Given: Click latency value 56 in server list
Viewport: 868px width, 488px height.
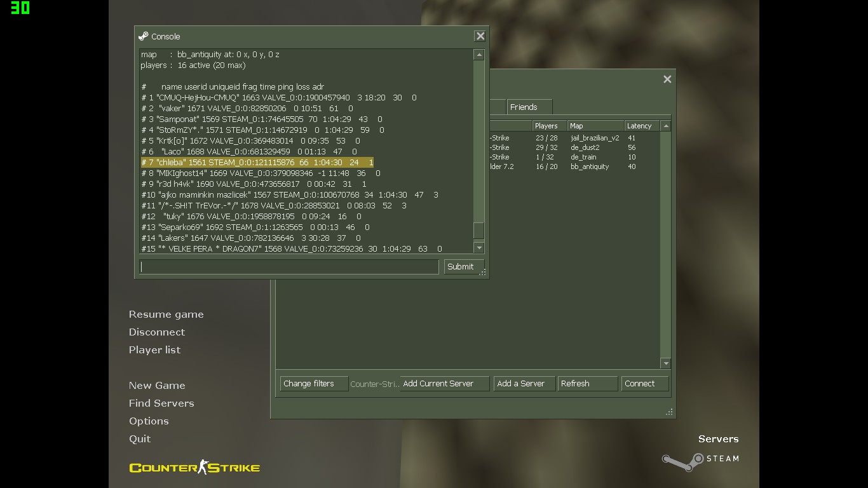Looking at the screenshot, I should 632,147.
